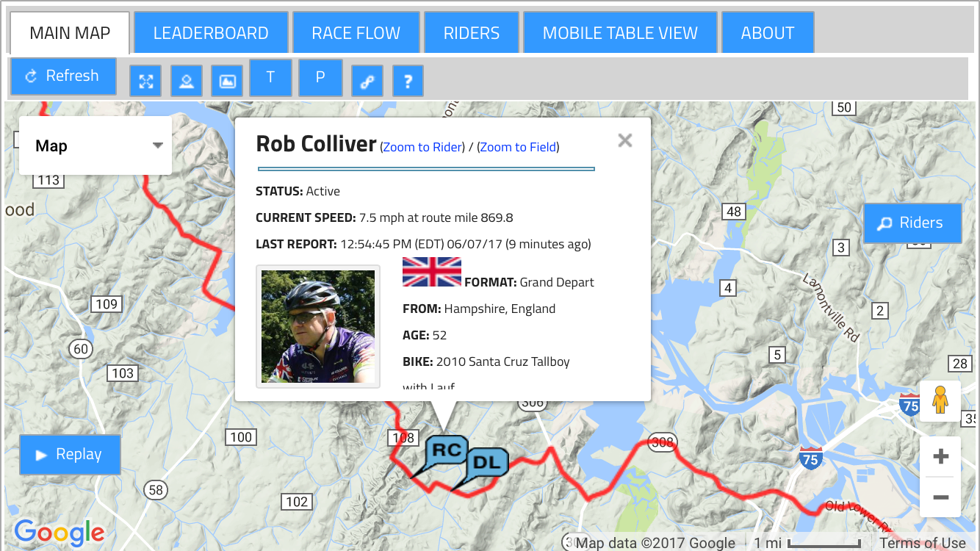Click the chain link toolbar icon
Screen dimensions: 980x551
coord(367,81)
